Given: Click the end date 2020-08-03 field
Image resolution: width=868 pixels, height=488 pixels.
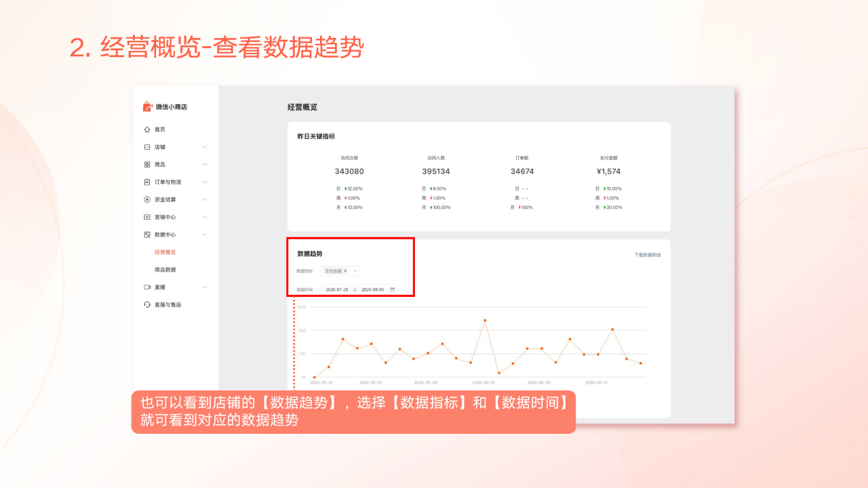Looking at the screenshot, I should (373, 289).
